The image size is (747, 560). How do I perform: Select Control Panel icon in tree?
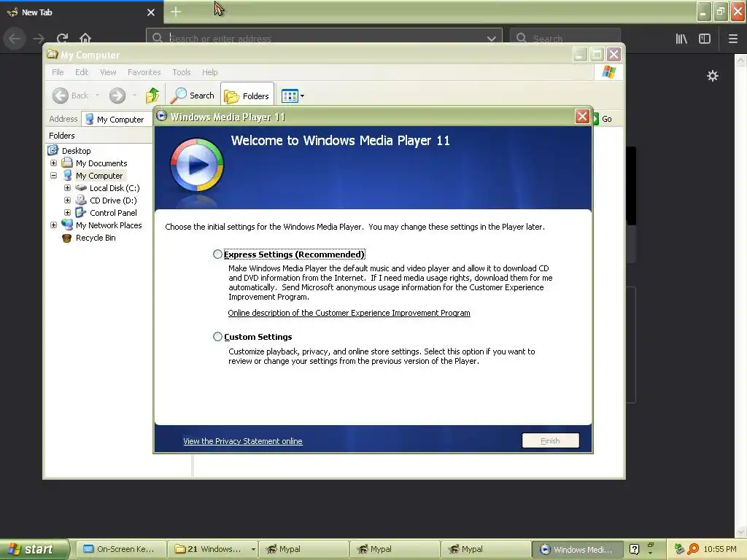click(x=81, y=212)
